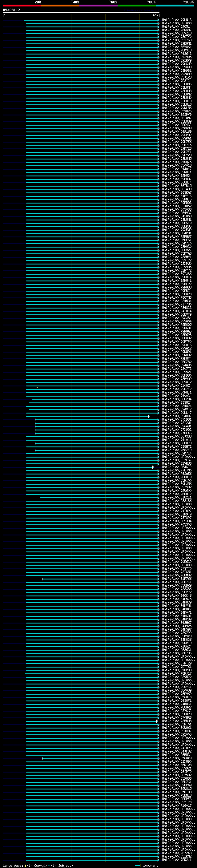Select hit label UniRef100_Q58ZE9
The height and width of the screenshot is (868, 197).
[x=177, y=450]
